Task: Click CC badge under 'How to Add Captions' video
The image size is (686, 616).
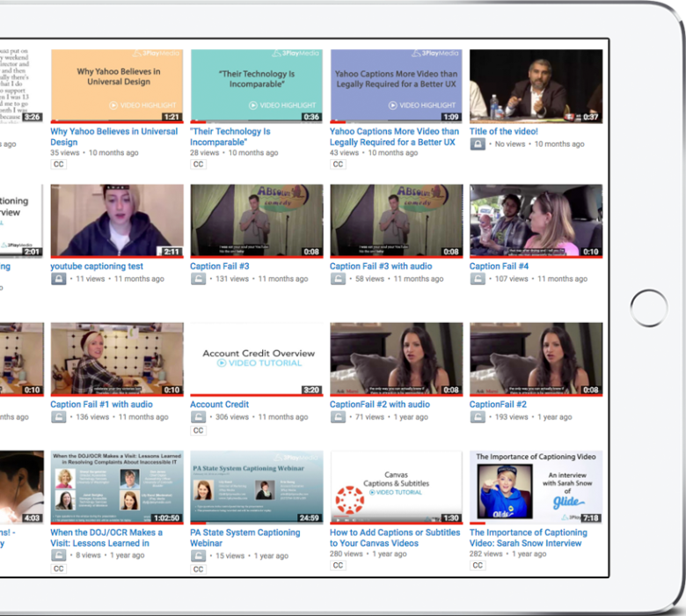Action: click(338, 566)
